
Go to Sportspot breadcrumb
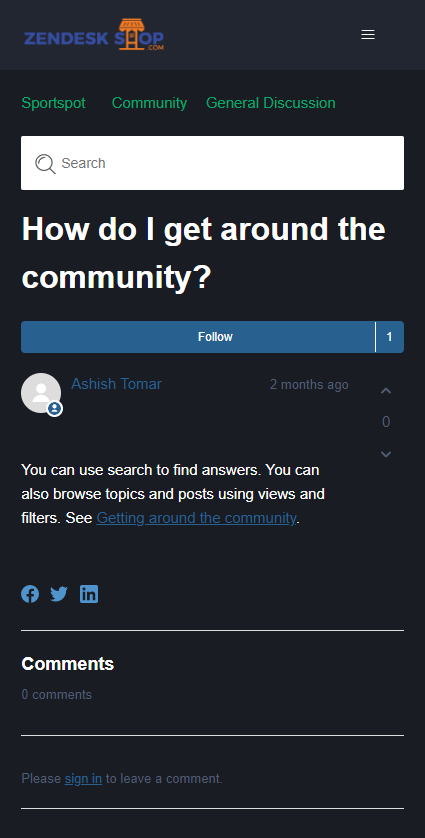[x=53, y=103]
